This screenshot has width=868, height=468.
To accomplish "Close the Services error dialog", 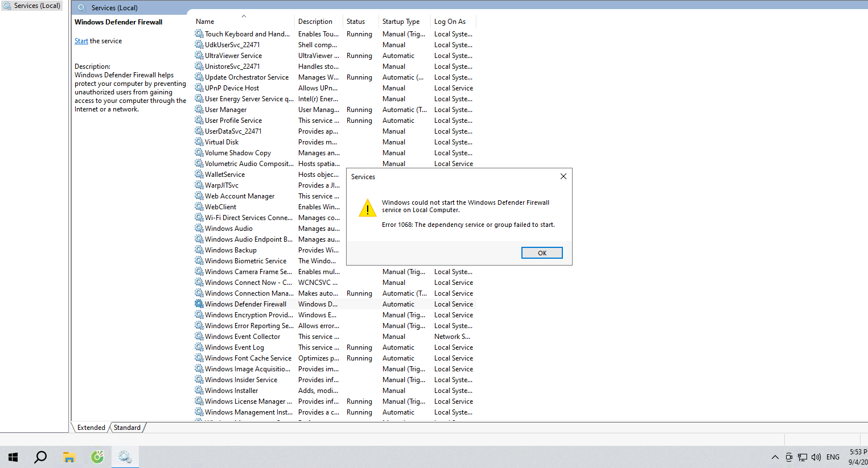I will (x=563, y=176).
